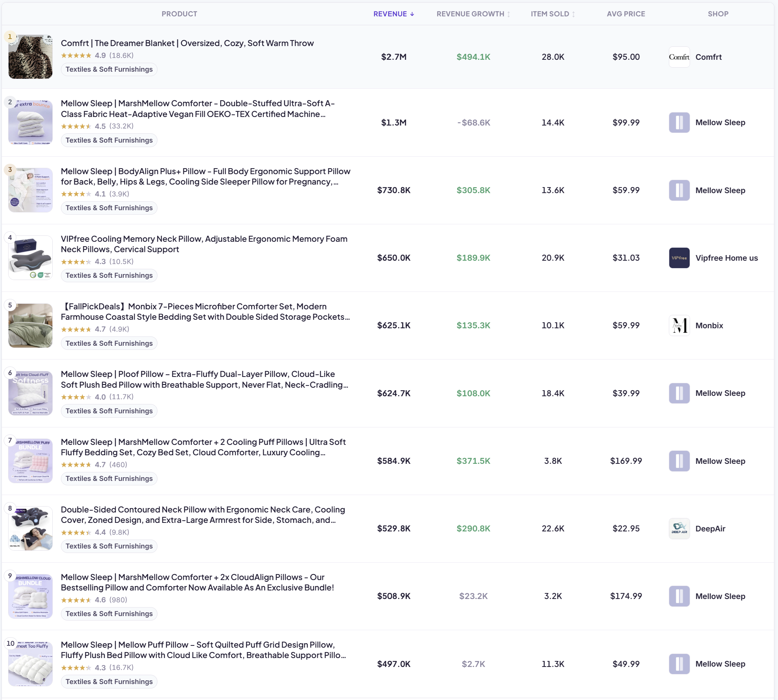Open Mellow Sleep shop icon in MarshMellow Comforter Double-Stuffed row

point(679,122)
